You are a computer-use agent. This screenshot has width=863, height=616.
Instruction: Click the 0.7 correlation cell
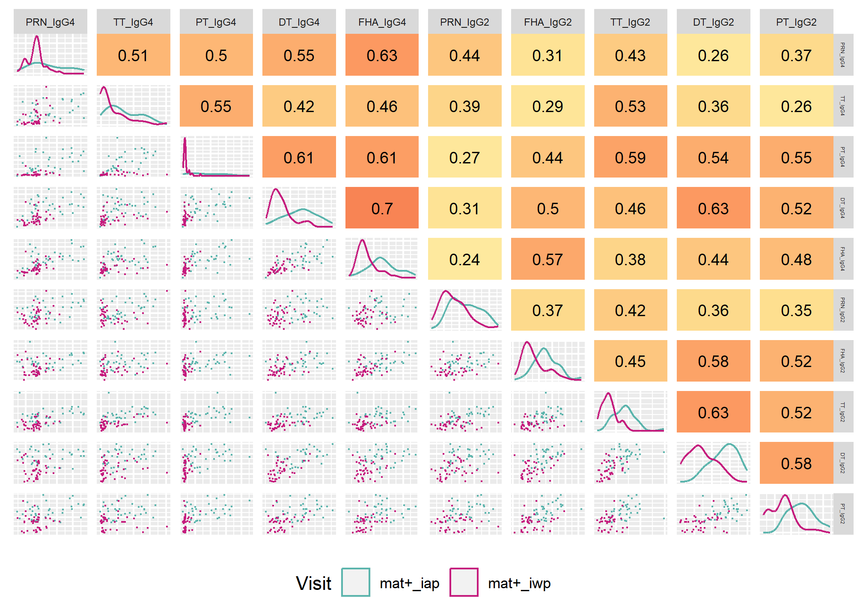(x=382, y=208)
